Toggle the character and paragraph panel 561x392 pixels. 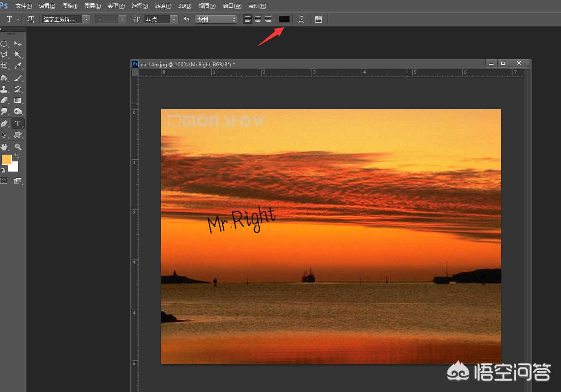click(318, 19)
